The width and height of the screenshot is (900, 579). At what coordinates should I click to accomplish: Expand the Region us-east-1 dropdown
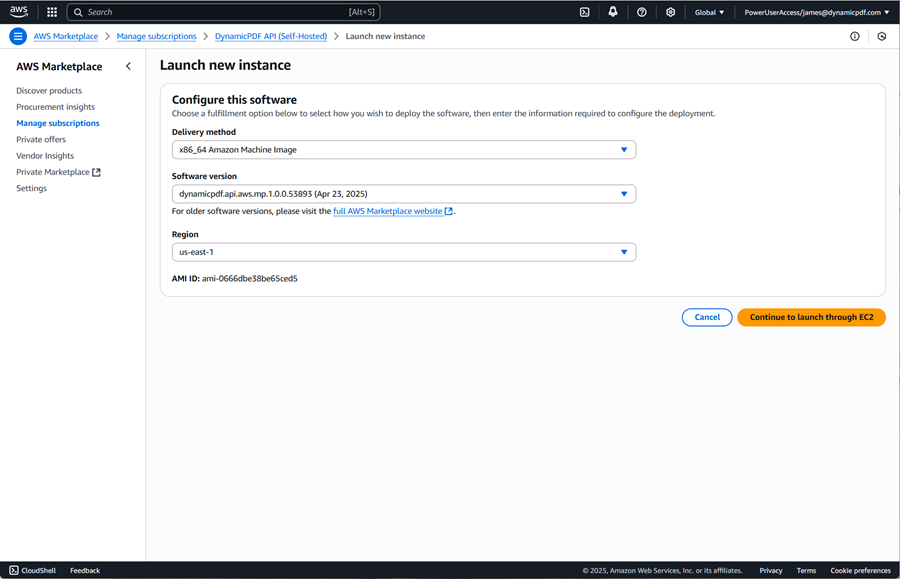tap(404, 252)
